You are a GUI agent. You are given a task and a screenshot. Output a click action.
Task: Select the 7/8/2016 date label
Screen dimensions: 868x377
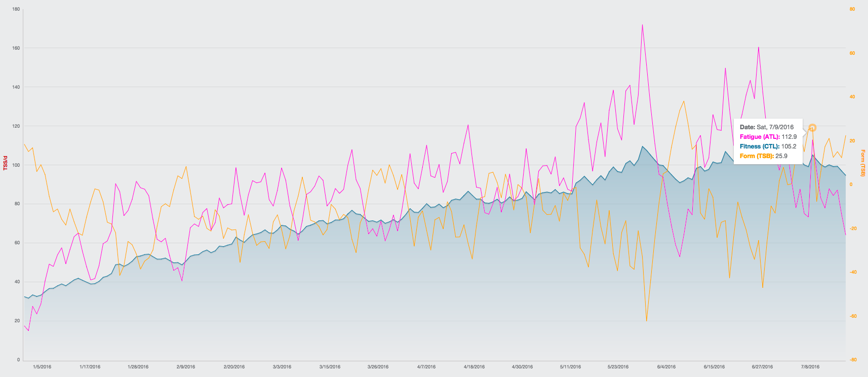[810, 367]
